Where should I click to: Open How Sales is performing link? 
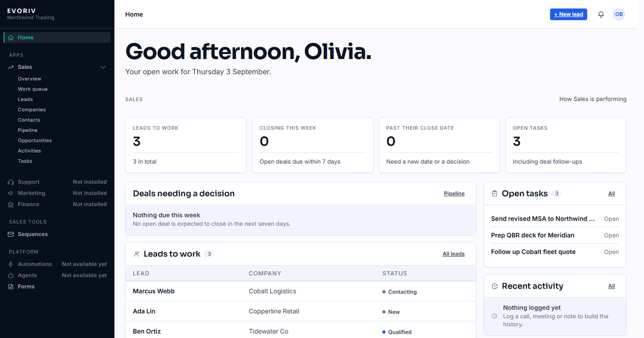[x=593, y=99]
